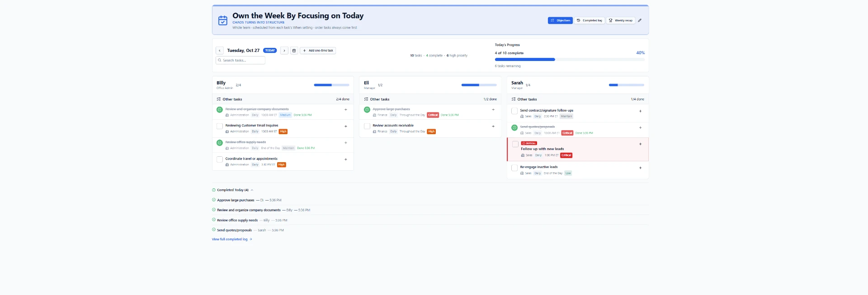868x295 pixels.
Task: Click plus icon on 'Send contract/signature follow-ups' row
Action: pos(640,111)
